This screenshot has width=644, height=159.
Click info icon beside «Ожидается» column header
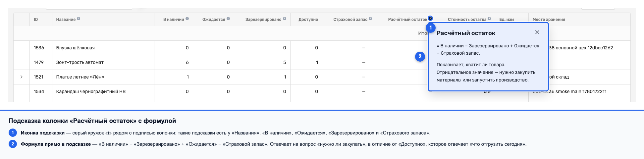pos(228,19)
